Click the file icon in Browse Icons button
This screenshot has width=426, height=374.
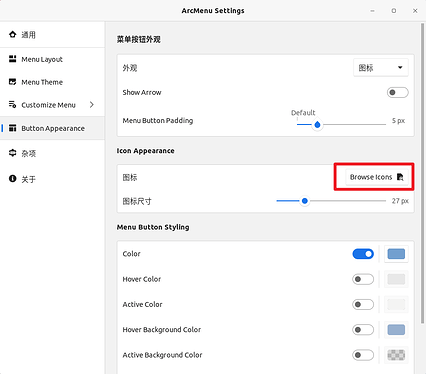pos(400,177)
